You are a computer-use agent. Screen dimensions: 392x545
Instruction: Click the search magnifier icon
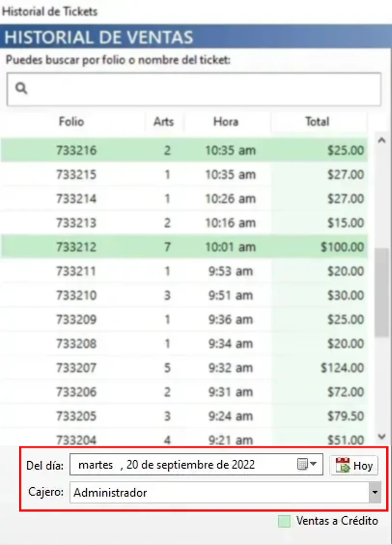(21, 88)
